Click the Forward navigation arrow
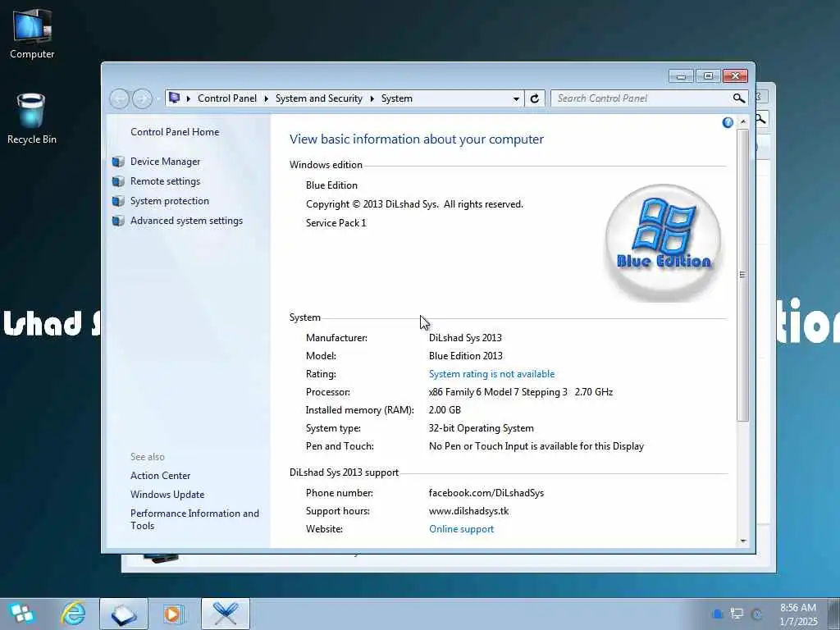This screenshot has height=630, width=840. tap(142, 98)
